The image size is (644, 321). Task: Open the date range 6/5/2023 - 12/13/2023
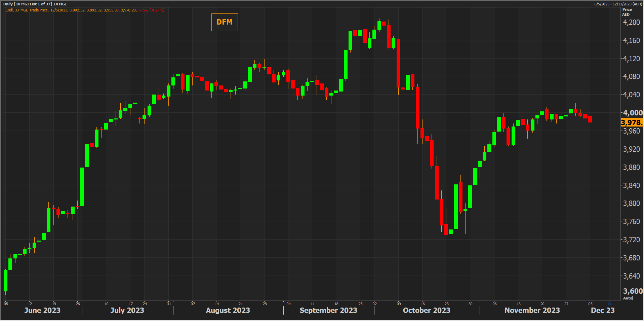click(618, 4)
